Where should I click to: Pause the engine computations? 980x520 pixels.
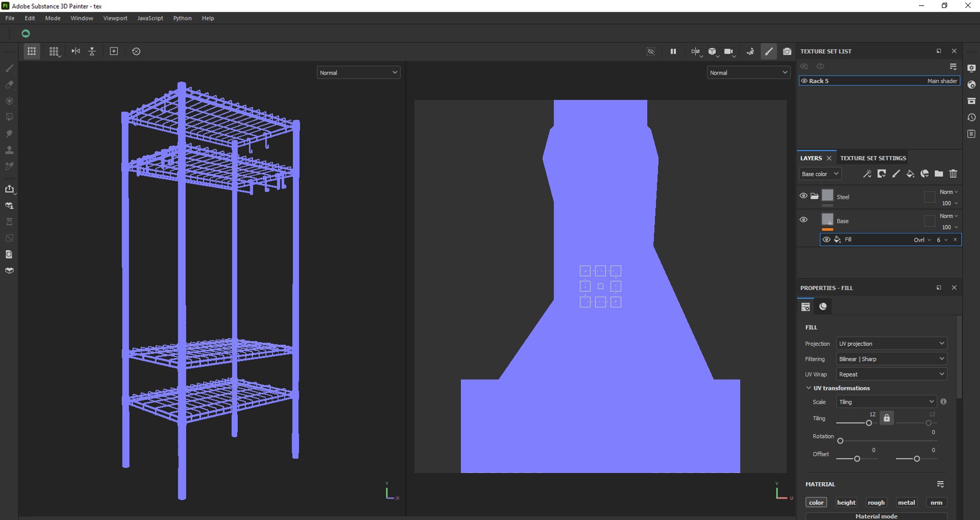point(673,51)
